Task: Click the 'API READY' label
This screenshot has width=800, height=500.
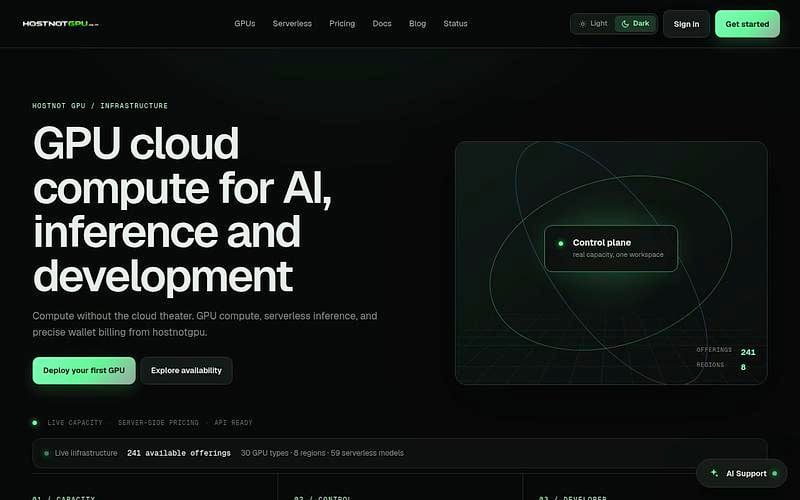Action: pos(233,422)
